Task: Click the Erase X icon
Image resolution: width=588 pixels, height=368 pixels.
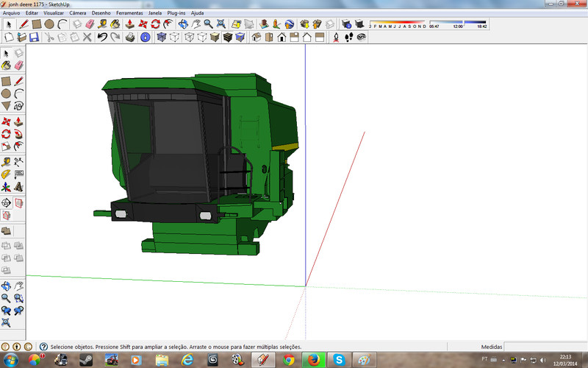Action: coord(87,37)
